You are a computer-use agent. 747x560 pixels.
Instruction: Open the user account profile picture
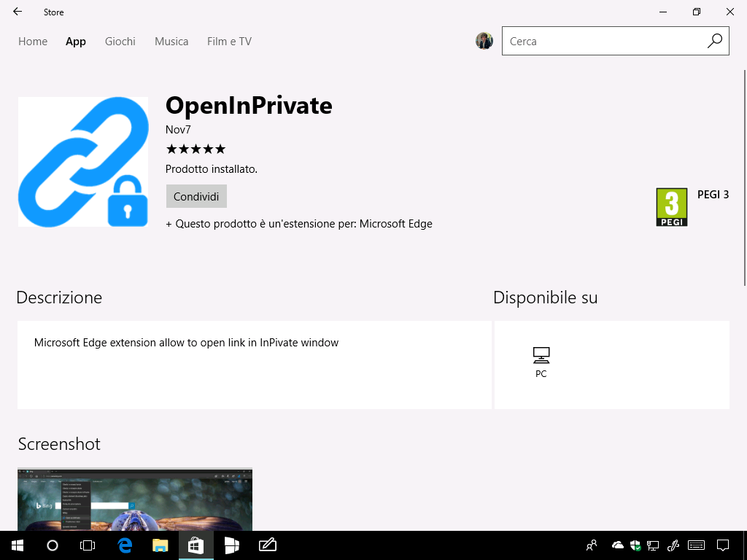(484, 41)
